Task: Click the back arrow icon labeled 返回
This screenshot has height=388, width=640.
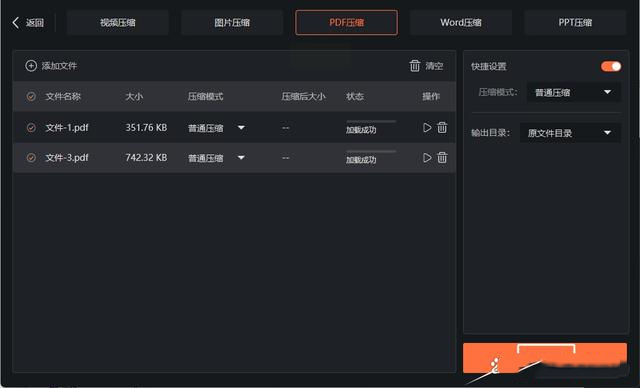Action: pos(16,22)
